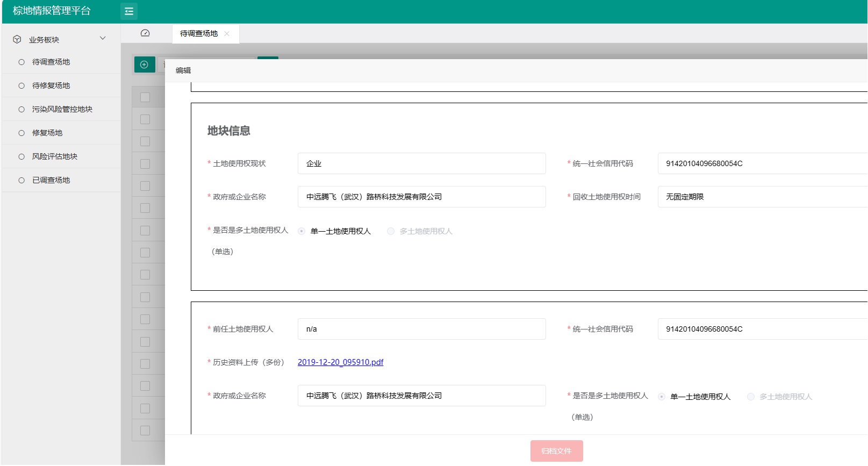Switch to the 待调查场地 tab
This screenshot has width=868, height=466.
(x=199, y=34)
